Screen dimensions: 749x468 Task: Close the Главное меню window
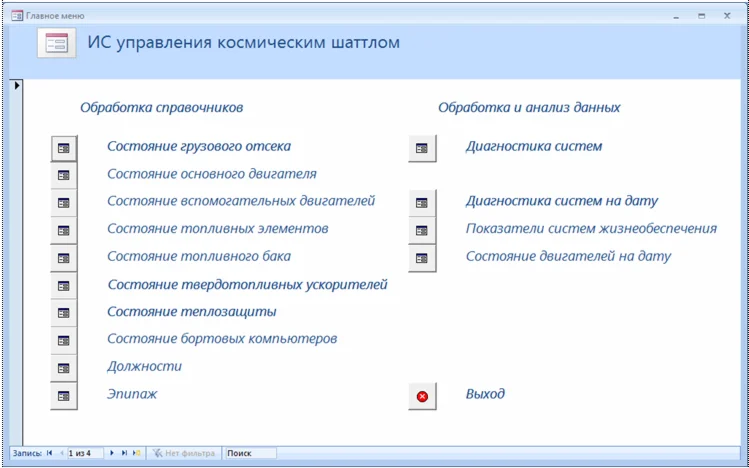click(x=727, y=16)
